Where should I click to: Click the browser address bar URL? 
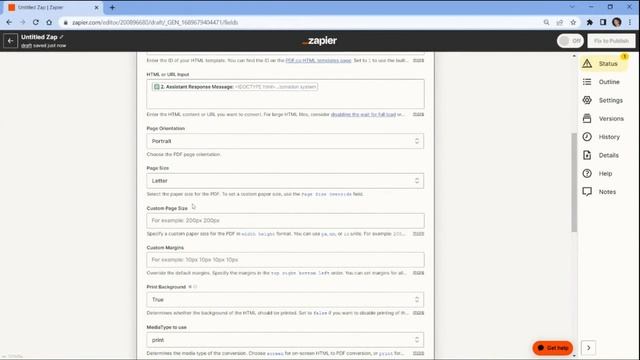[155, 22]
